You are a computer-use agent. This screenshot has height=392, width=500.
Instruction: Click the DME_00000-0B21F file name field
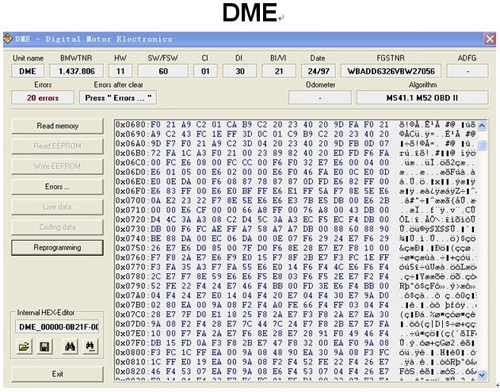coord(57,327)
